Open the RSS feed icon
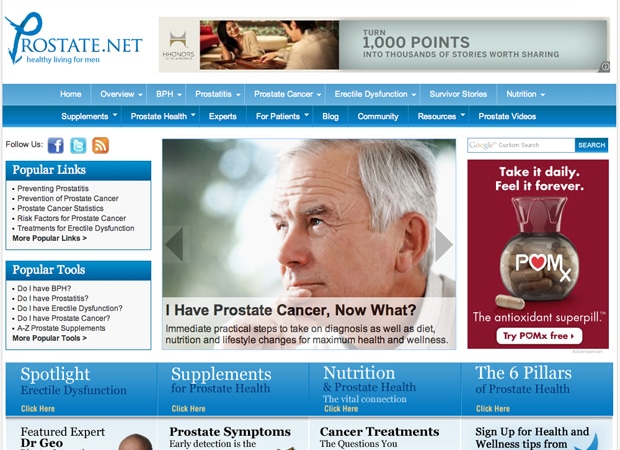Viewport: 620px width, 450px height. pyautogui.click(x=100, y=146)
